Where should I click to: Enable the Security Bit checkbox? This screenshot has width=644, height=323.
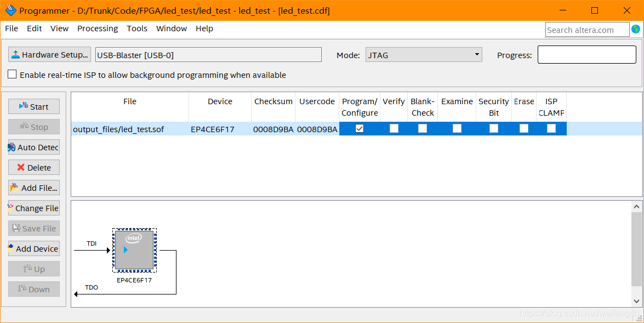[x=494, y=129]
